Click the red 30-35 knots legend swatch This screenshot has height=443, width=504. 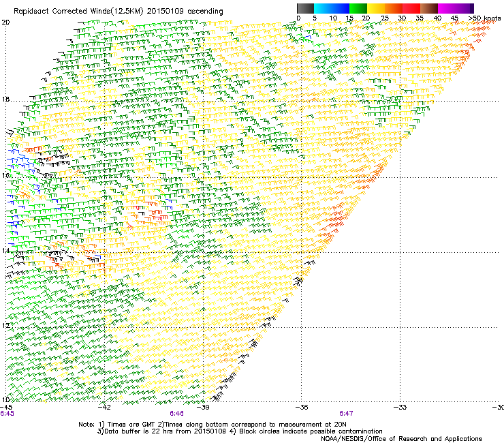pos(411,8)
